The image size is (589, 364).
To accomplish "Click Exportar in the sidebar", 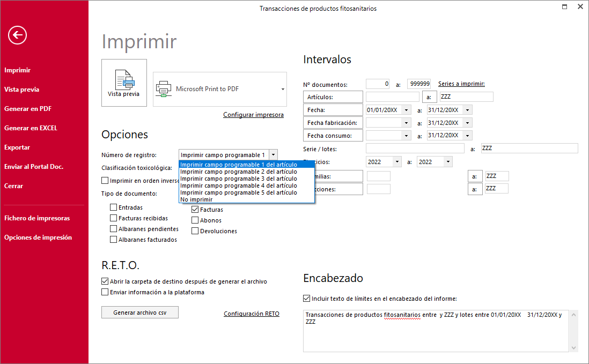I will coord(17,147).
